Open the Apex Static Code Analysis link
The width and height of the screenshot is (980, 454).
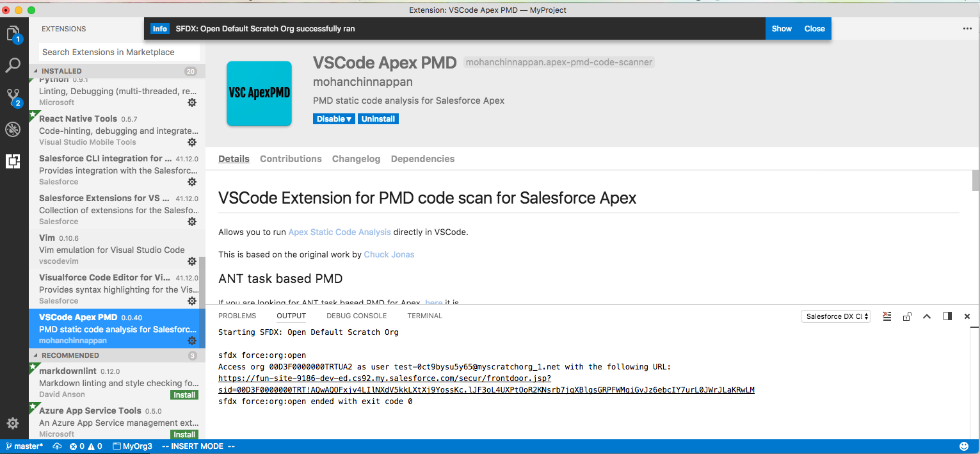click(x=339, y=232)
